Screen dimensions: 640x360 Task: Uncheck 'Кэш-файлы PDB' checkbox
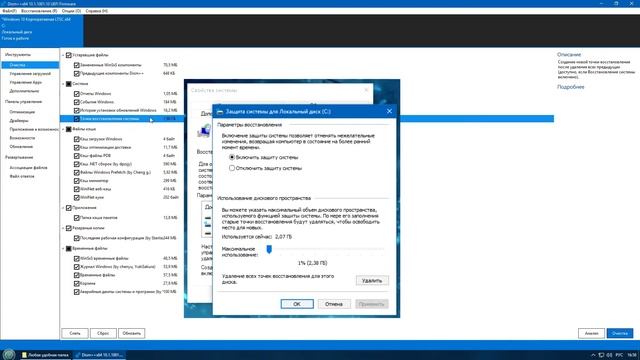point(77,156)
